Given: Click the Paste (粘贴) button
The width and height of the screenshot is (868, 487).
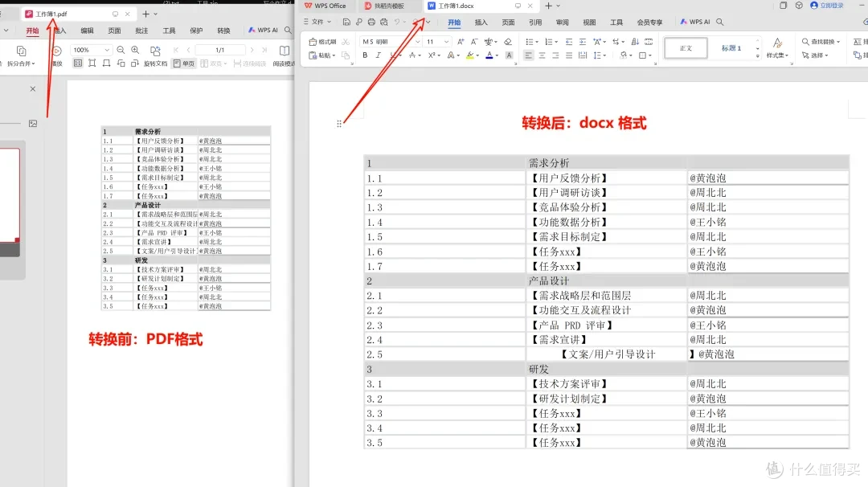Looking at the screenshot, I should pyautogui.click(x=322, y=55).
